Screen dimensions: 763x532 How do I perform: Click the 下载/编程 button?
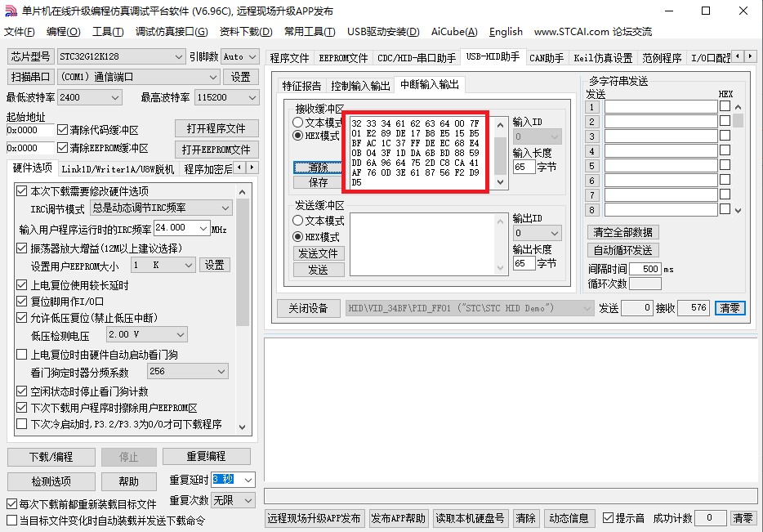point(51,457)
